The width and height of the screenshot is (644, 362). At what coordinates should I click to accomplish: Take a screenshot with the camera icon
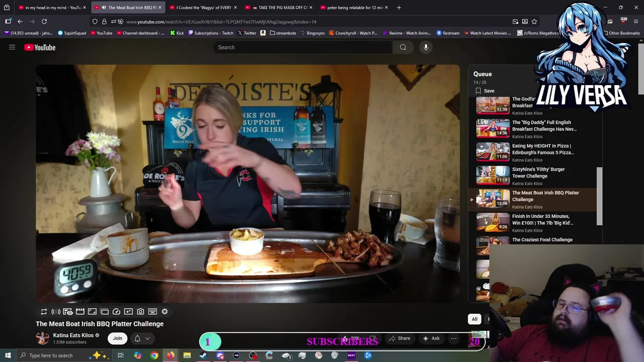pos(140,312)
